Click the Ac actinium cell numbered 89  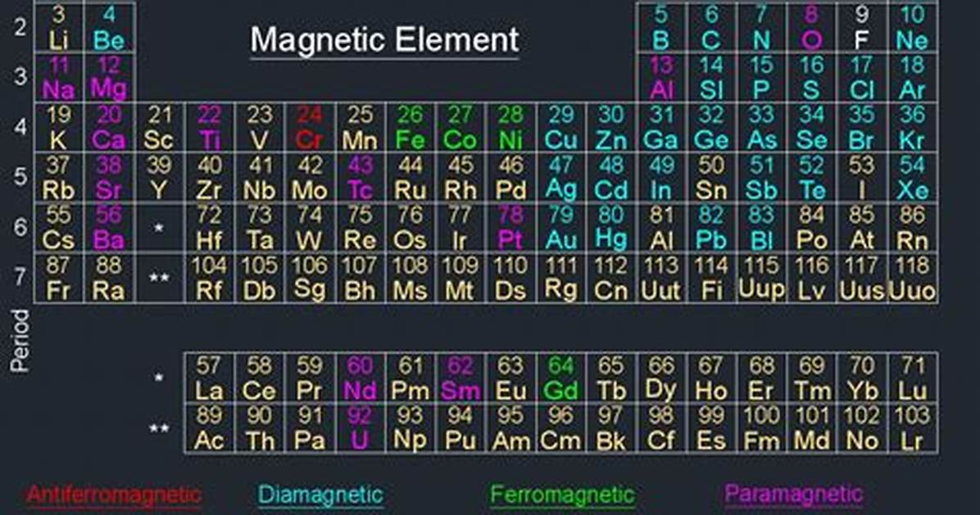[210, 428]
